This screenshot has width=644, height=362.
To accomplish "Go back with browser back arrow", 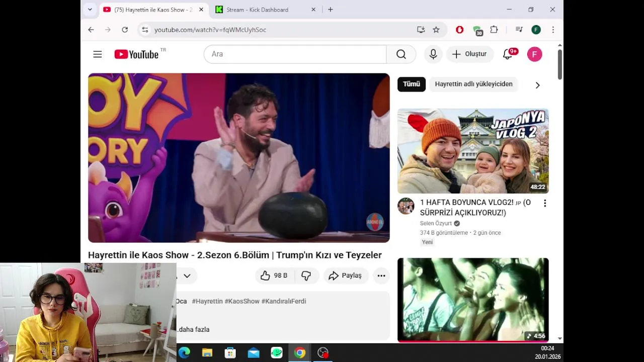I will [91, 30].
